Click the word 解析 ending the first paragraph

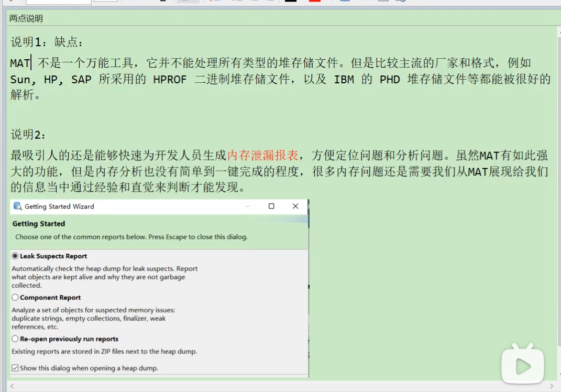(x=22, y=95)
